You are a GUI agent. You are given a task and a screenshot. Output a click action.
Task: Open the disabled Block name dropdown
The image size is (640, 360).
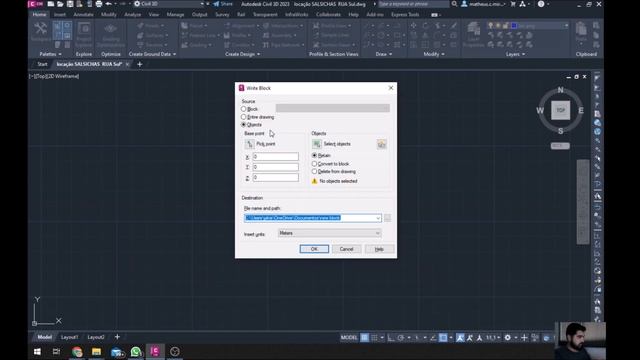tap(333, 108)
